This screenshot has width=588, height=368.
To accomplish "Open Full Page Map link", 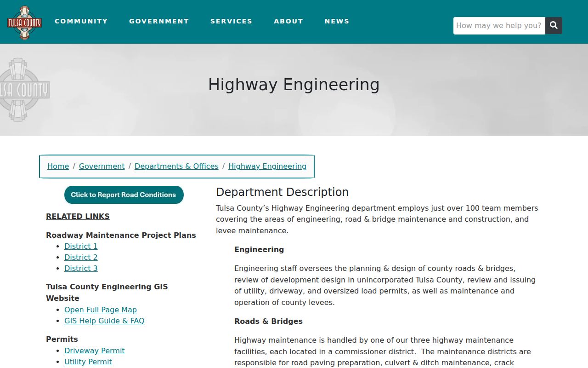I will click(101, 310).
